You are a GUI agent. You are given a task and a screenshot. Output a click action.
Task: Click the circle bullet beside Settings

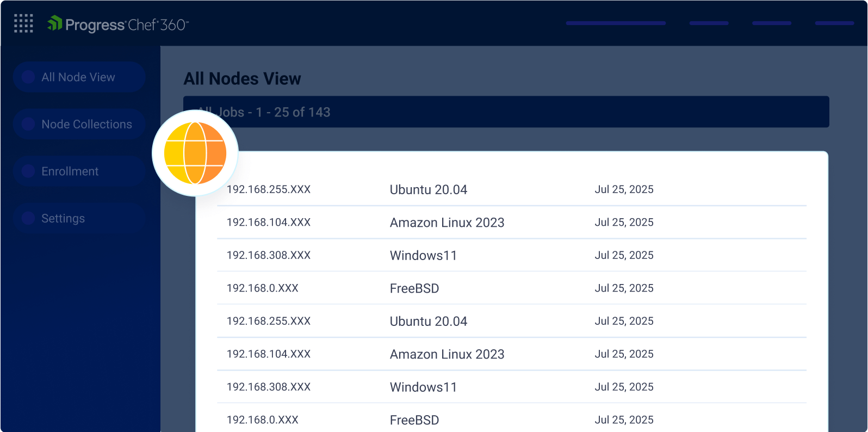28,218
